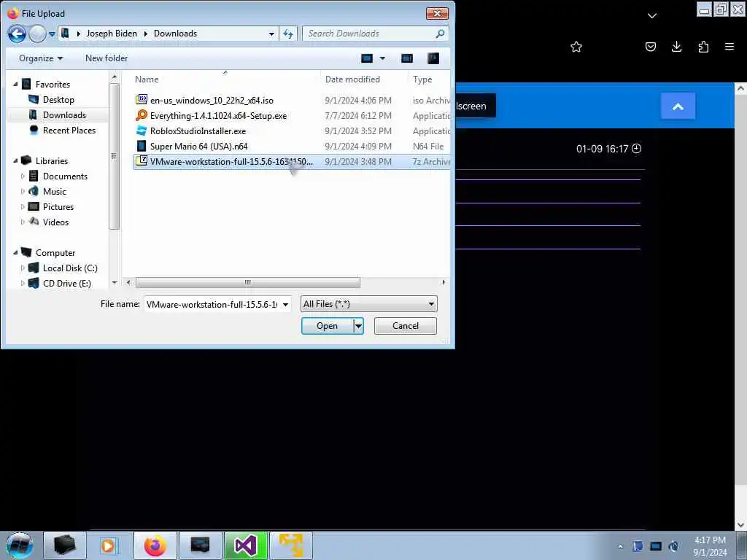Click the Everything setup icon
Screen dimensions: 747x560
coord(142,115)
